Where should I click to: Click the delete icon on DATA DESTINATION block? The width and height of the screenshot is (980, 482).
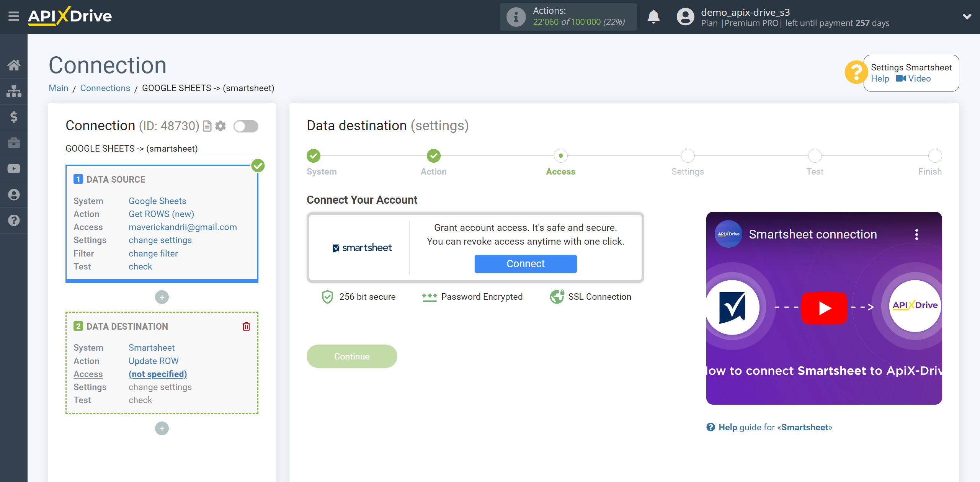tap(247, 326)
